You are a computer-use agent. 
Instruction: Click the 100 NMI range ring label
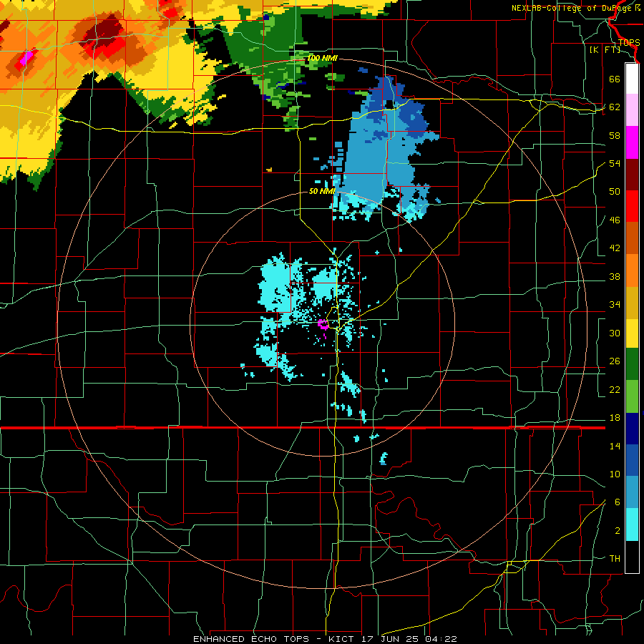coord(322,59)
